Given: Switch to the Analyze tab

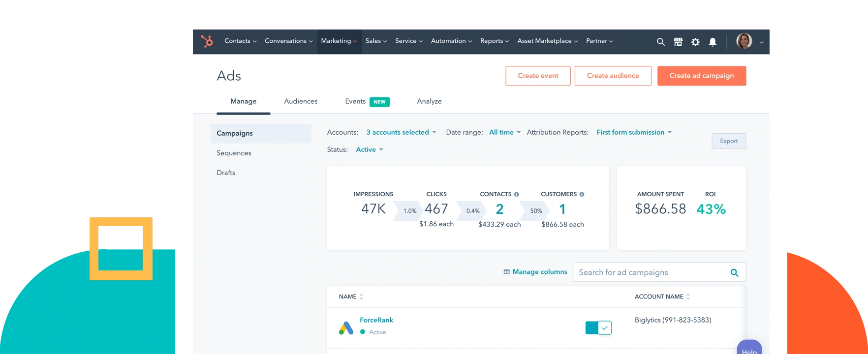Looking at the screenshot, I should [x=429, y=101].
